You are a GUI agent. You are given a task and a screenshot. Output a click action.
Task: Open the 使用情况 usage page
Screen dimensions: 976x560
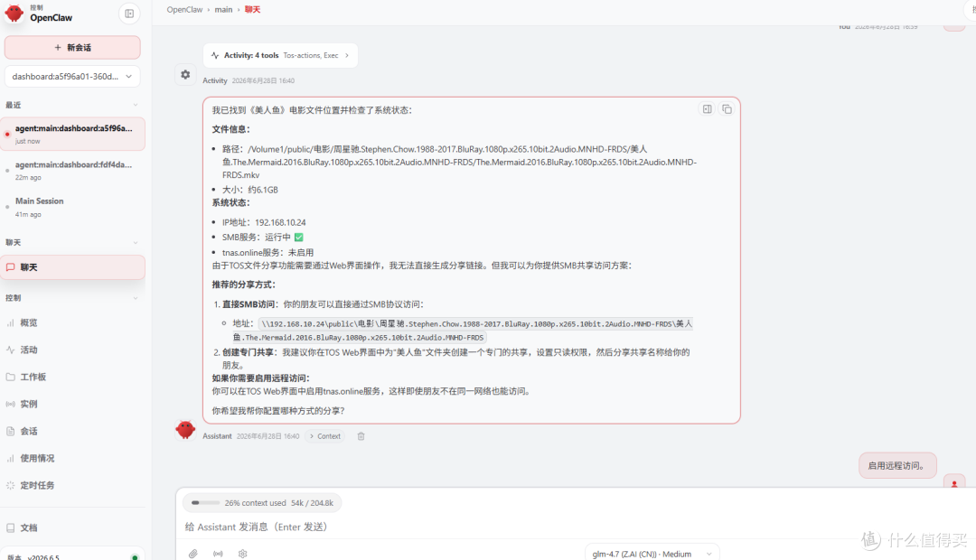[73, 458]
